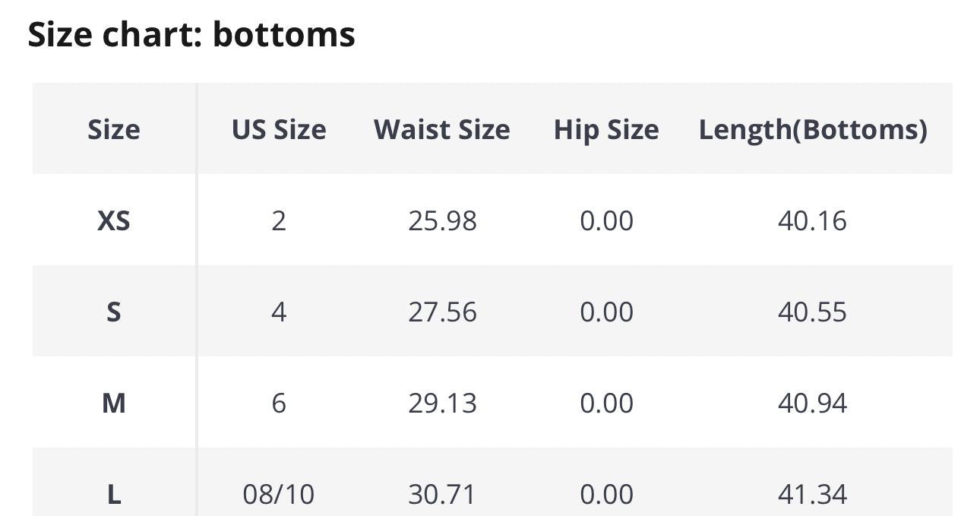
Task: Click the "Size chart: bottoms" heading
Action: coord(191,35)
